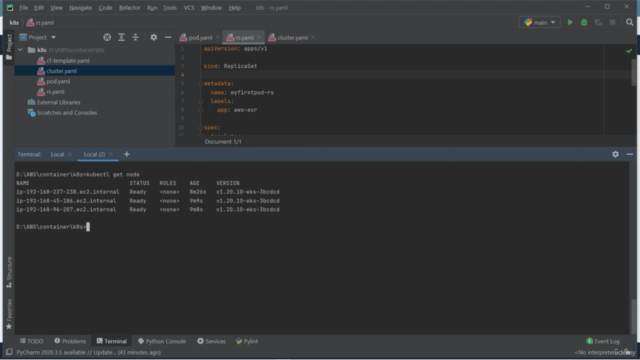This screenshot has width=640, height=360.
Task: Click the fold marker beside the spec line
Action: 201,127
